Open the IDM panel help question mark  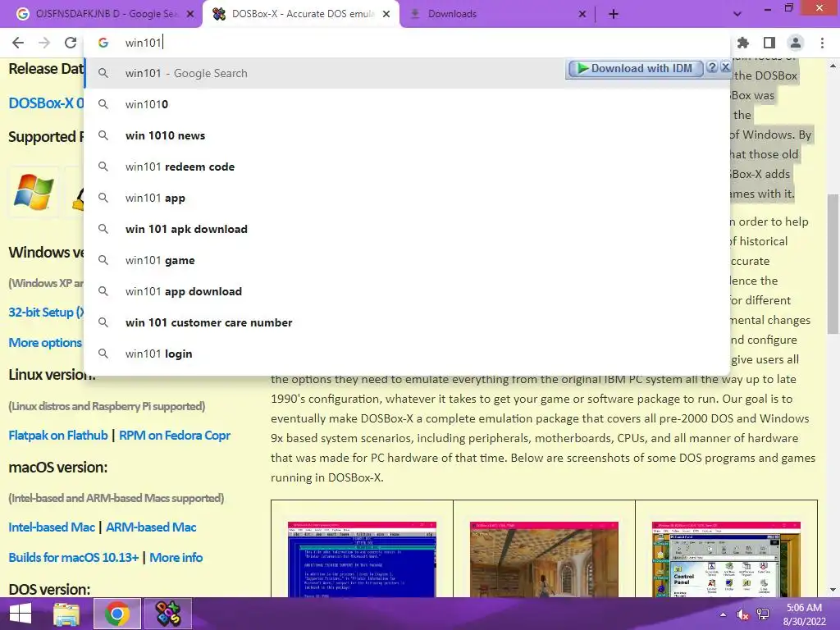tap(712, 67)
